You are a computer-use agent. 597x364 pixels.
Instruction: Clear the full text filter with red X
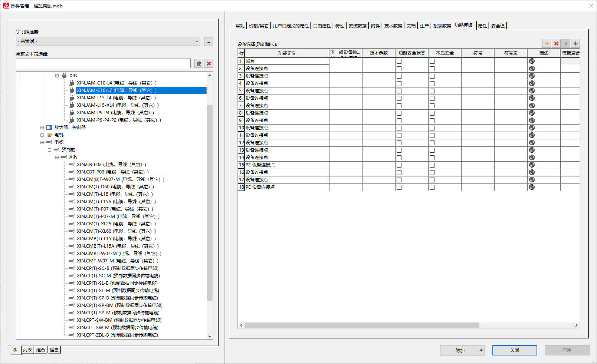tap(209, 63)
